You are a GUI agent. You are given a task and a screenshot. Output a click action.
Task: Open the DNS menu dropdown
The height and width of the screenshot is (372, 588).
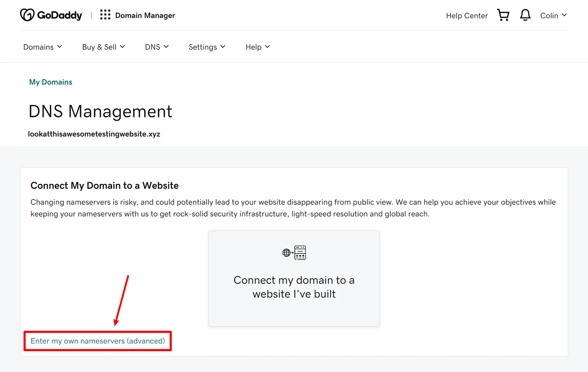[156, 47]
